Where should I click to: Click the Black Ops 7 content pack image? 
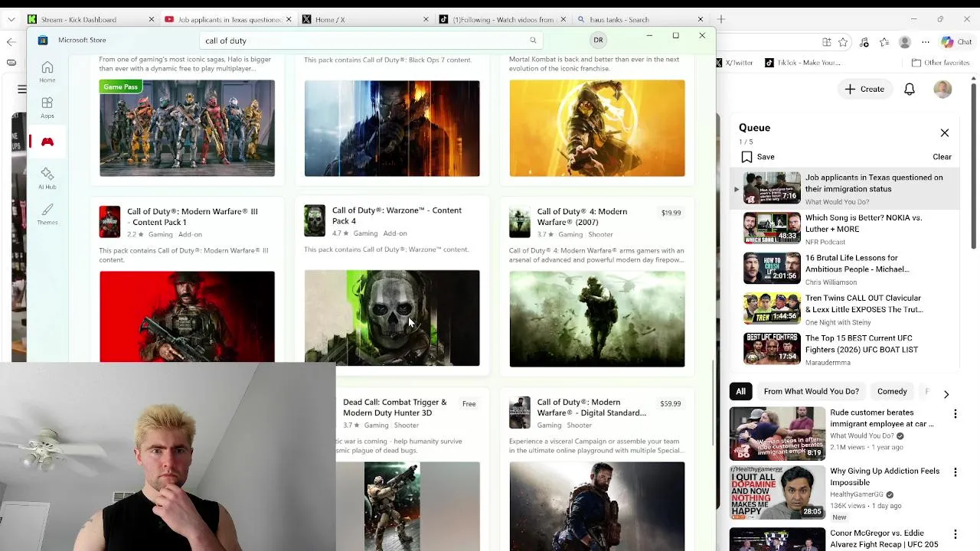coord(392,128)
